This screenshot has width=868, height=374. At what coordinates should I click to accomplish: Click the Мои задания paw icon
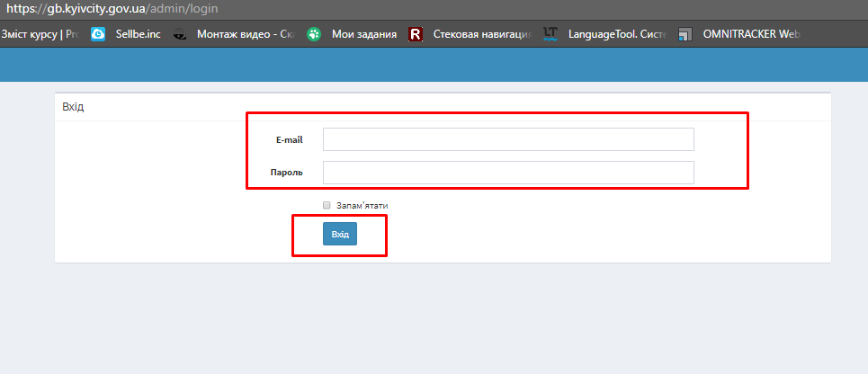[314, 35]
